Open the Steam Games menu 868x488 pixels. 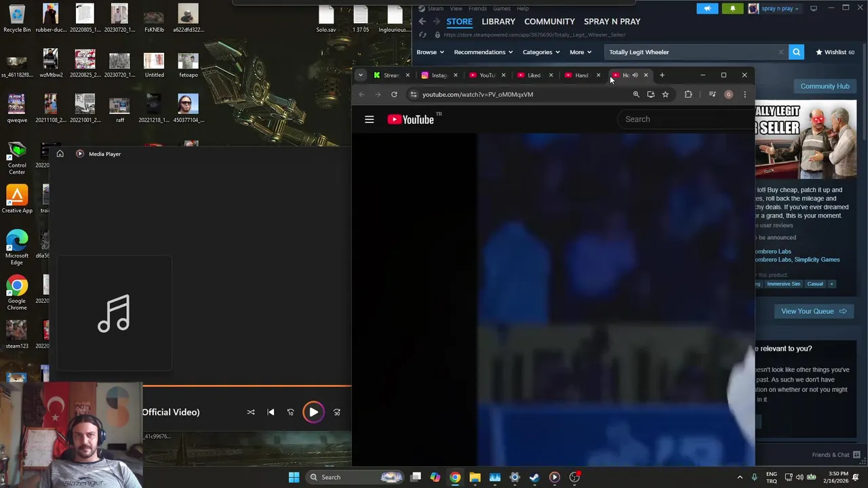(x=502, y=9)
